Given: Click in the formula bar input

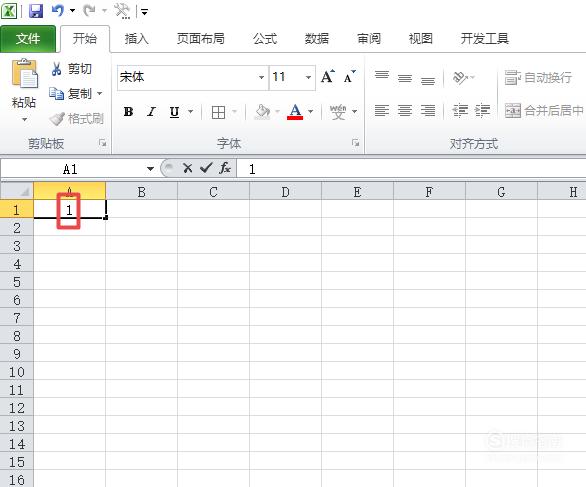Looking at the screenshot, I should [x=411, y=169].
